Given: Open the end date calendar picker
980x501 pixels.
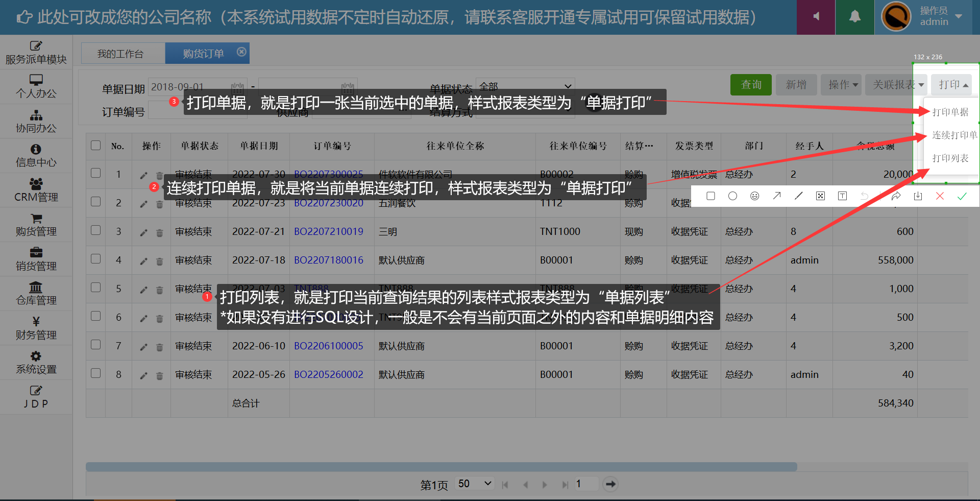Looking at the screenshot, I should tap(348, 87).
